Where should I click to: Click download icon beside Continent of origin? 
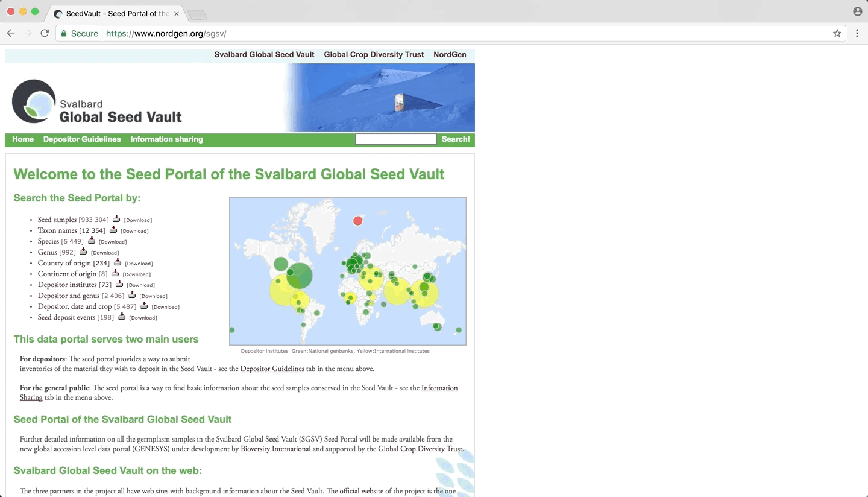click(115, 273)
